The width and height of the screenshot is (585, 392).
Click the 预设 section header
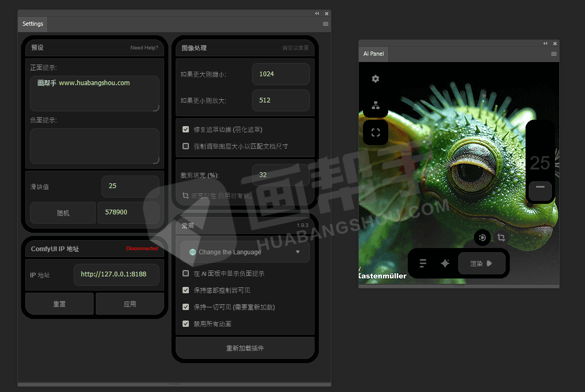37,48
